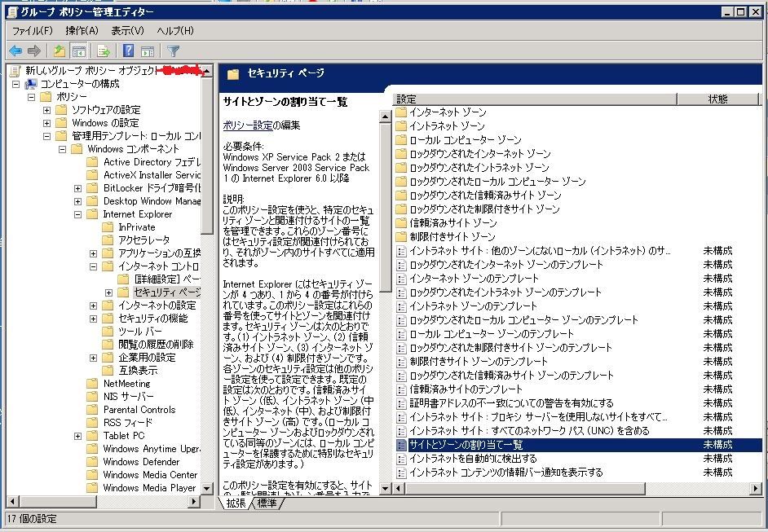This screenshot has width=768, height=532.
Task: Open the 操作(A) menu
Action: coord(82,31)
